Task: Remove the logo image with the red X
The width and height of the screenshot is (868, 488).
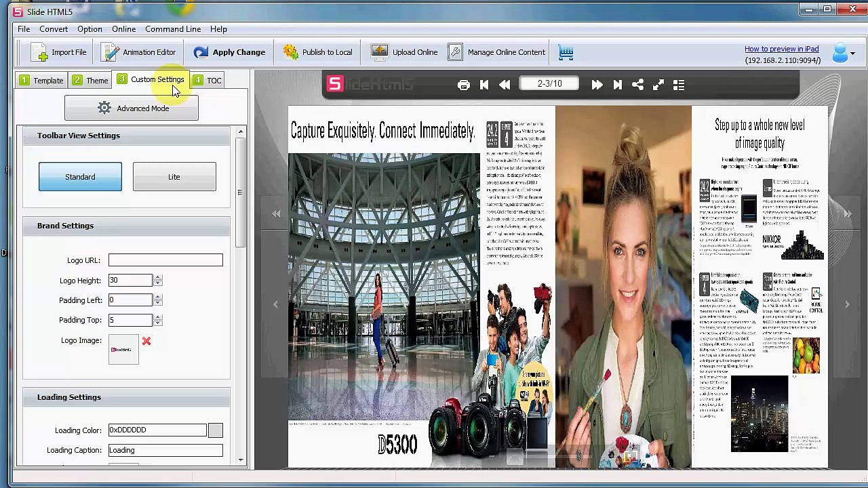Action: coord(146,341)
